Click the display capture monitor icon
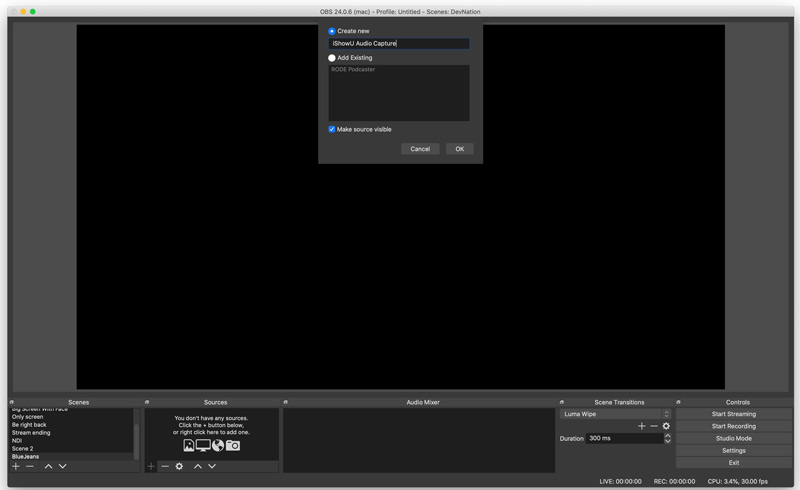 [203, 446]
